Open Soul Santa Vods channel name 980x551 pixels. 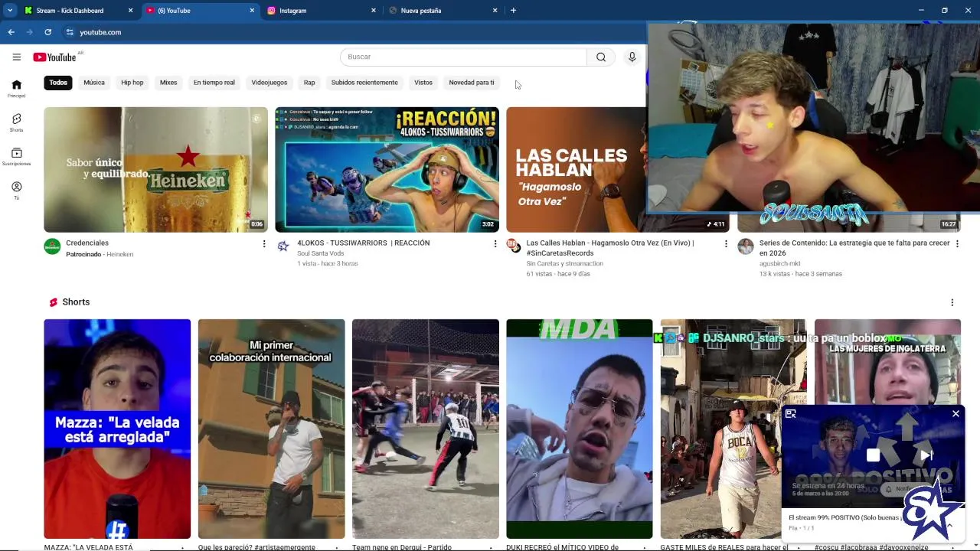(321, 253)
